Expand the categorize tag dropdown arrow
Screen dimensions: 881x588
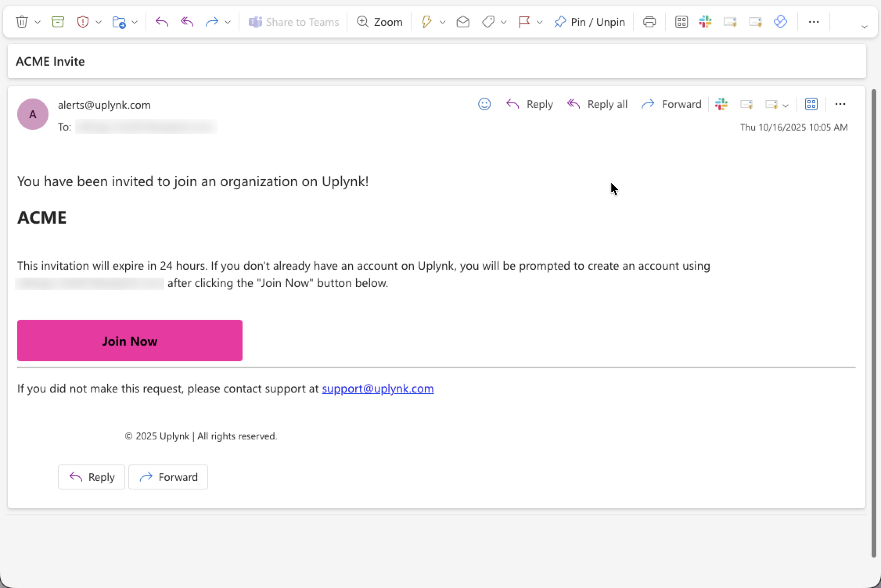[503, 22]
